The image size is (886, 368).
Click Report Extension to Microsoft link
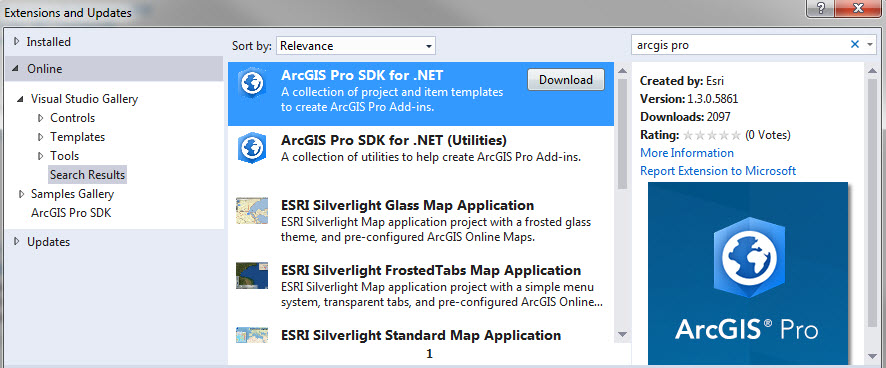pyautogui.click(x=718, y=171)
